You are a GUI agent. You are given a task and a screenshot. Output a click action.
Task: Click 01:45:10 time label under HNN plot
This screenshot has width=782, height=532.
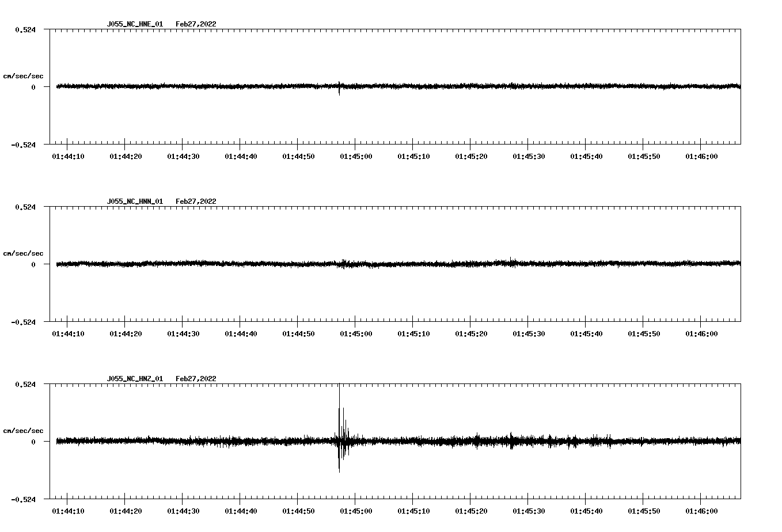pos(413,334)
